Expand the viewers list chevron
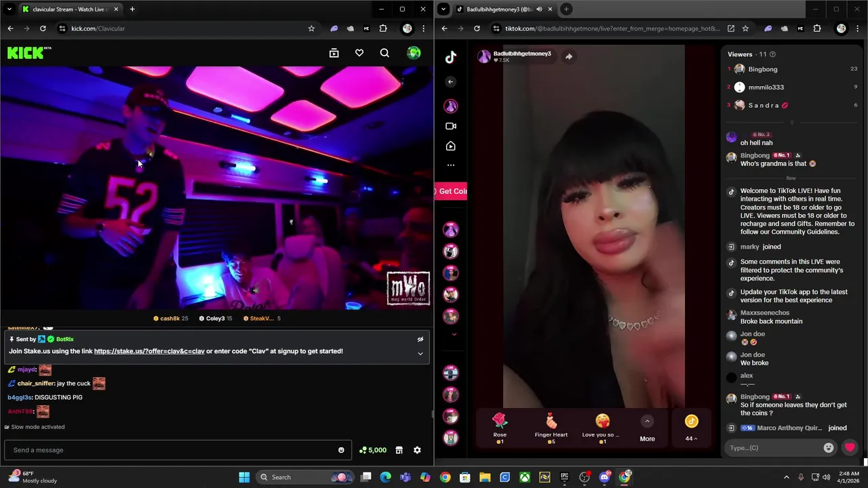This screenshot has width=868, height=488. click(x=791, y=123)
